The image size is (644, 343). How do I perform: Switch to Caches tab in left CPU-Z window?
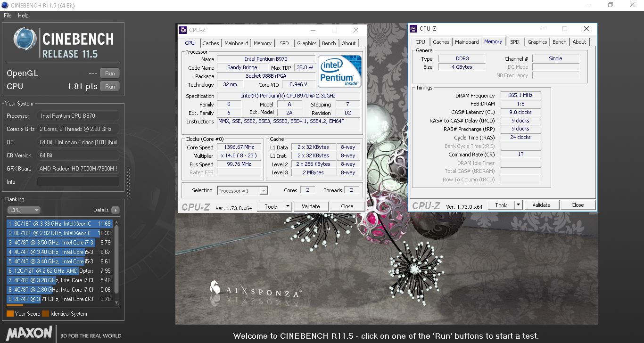tap(211, 43)
